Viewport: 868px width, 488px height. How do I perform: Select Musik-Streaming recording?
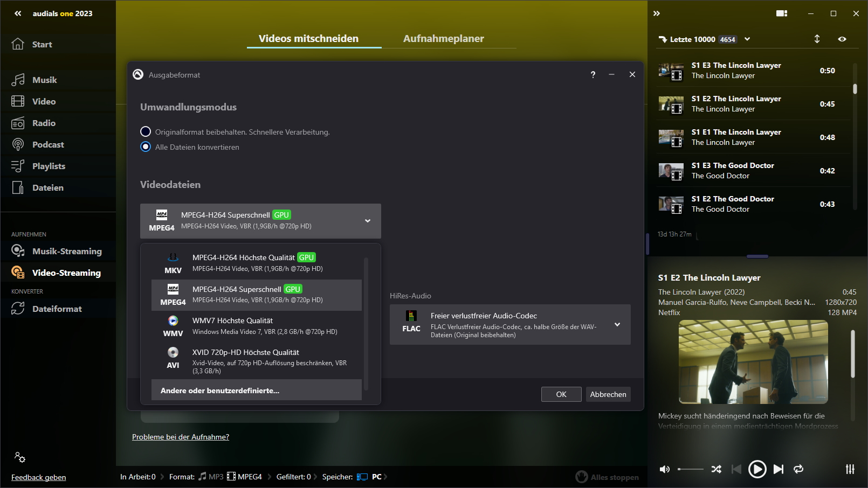click(58, 251)
